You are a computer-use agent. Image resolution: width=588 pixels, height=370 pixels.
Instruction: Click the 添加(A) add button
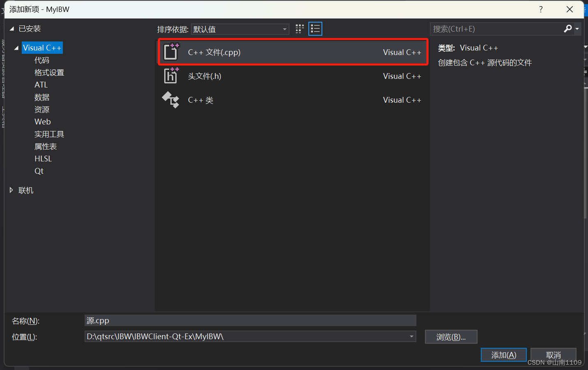504,355
